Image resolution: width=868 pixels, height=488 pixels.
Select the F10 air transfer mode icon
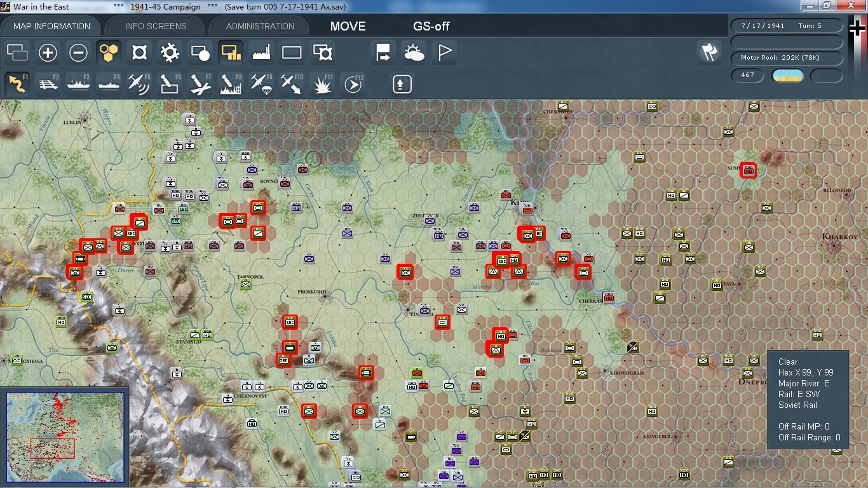(x=292, y=84)
